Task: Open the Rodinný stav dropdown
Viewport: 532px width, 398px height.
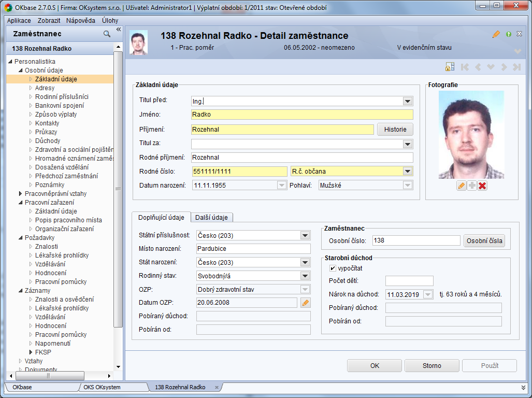Action: [305, 276]
